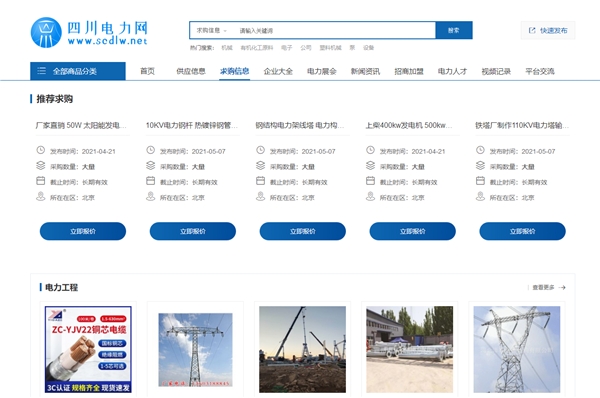Click the 快速发布 button
Viewport: 600px width, 398px height.
[x=548, y=30]
